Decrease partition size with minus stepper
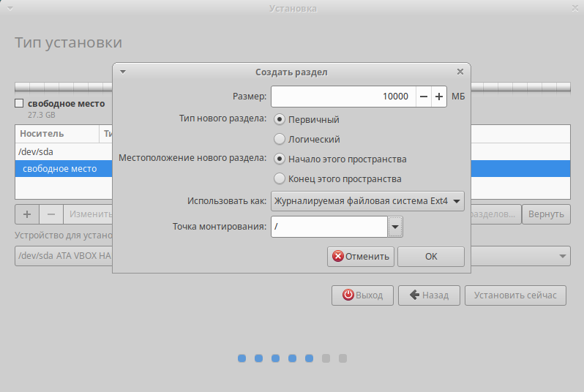 tap(424, 97)
